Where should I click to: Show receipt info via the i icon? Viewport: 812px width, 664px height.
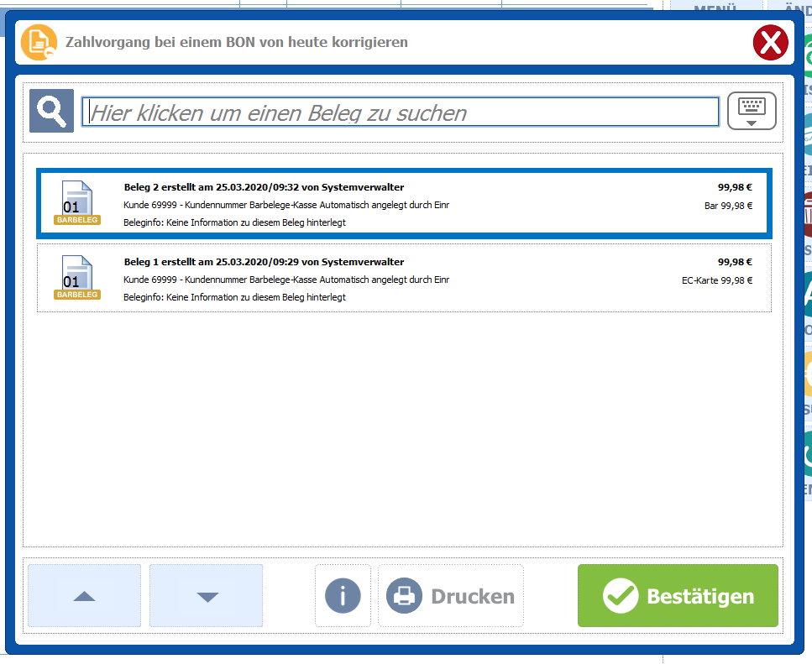[x=343, y=596]
